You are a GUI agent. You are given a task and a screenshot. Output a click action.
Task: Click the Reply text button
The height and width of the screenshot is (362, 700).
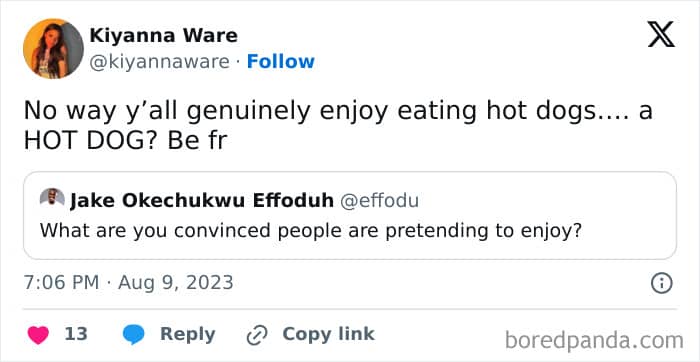click(188, 334)
